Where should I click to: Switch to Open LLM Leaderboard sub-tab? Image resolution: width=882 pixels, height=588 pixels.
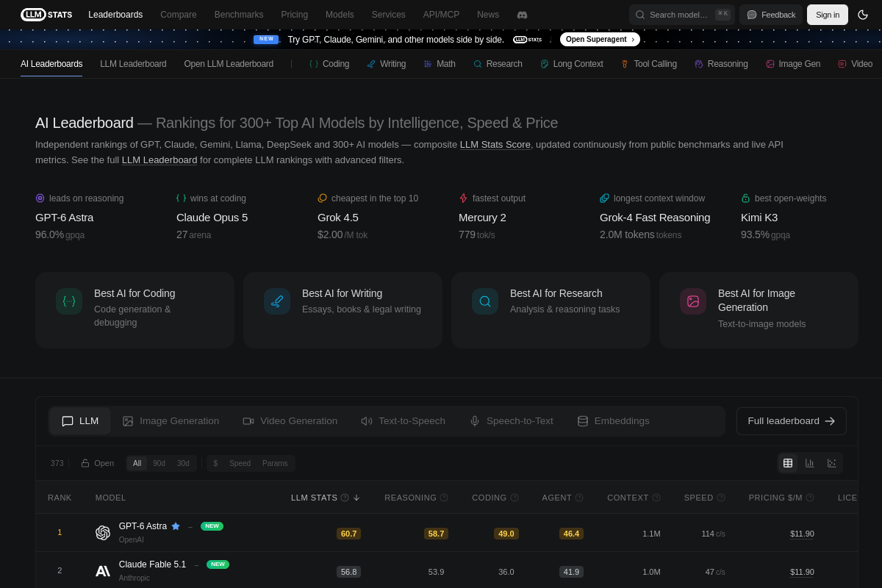[229, 64]
